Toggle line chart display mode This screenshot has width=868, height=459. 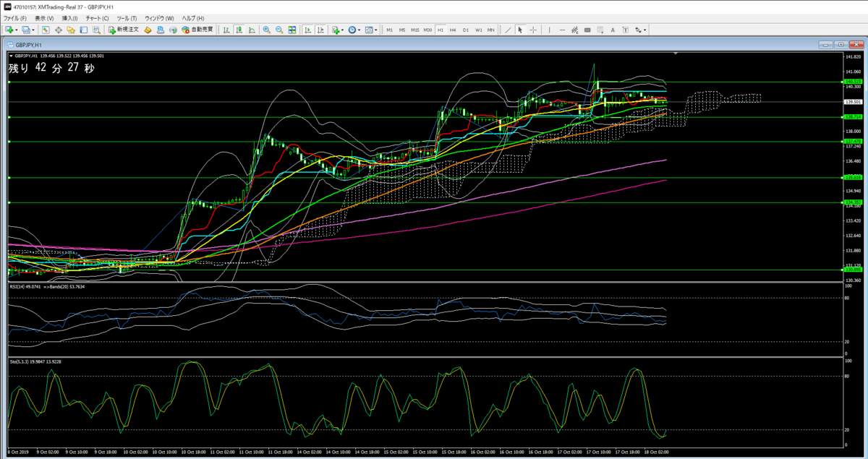[x=252, y=30]
